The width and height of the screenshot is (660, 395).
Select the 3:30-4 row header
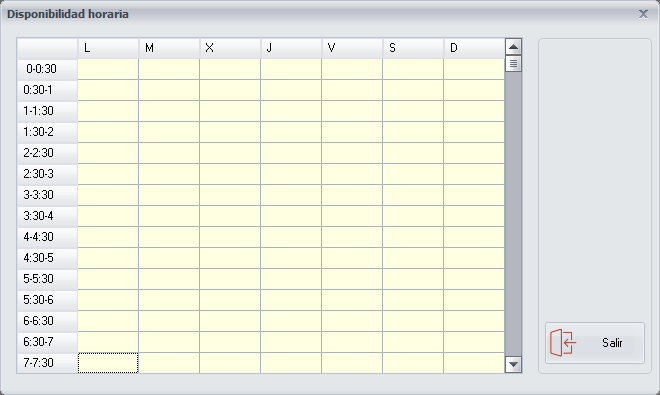[x=47, y=216]
